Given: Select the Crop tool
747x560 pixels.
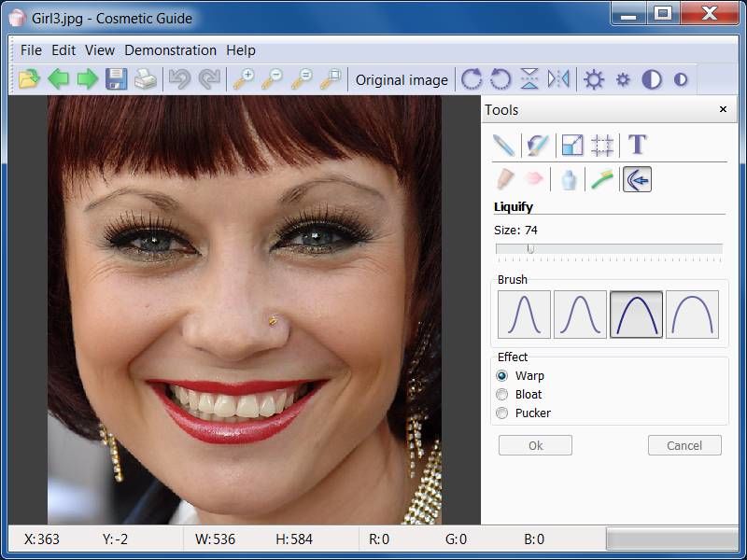Looking at the screenshot, I should pos(602,145).
